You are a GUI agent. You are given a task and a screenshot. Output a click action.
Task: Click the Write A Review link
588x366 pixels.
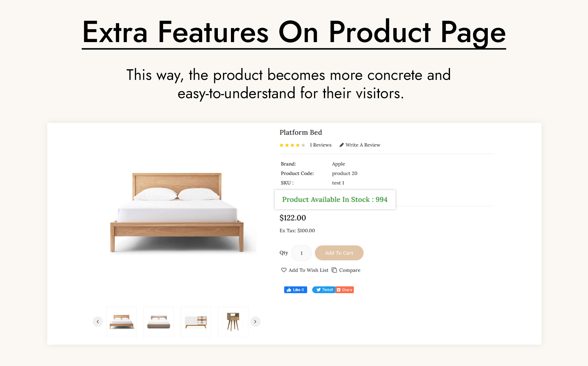[363, 145]
